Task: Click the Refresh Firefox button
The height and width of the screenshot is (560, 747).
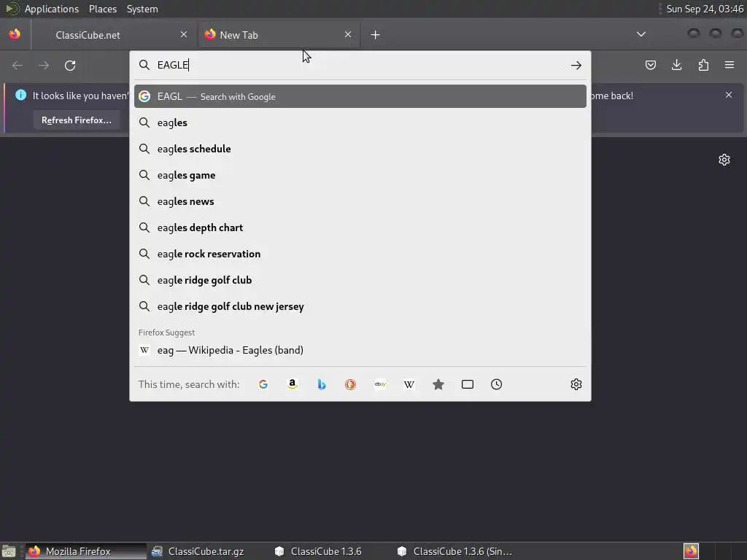Action: pyautogui.click(x=76, y=120)
